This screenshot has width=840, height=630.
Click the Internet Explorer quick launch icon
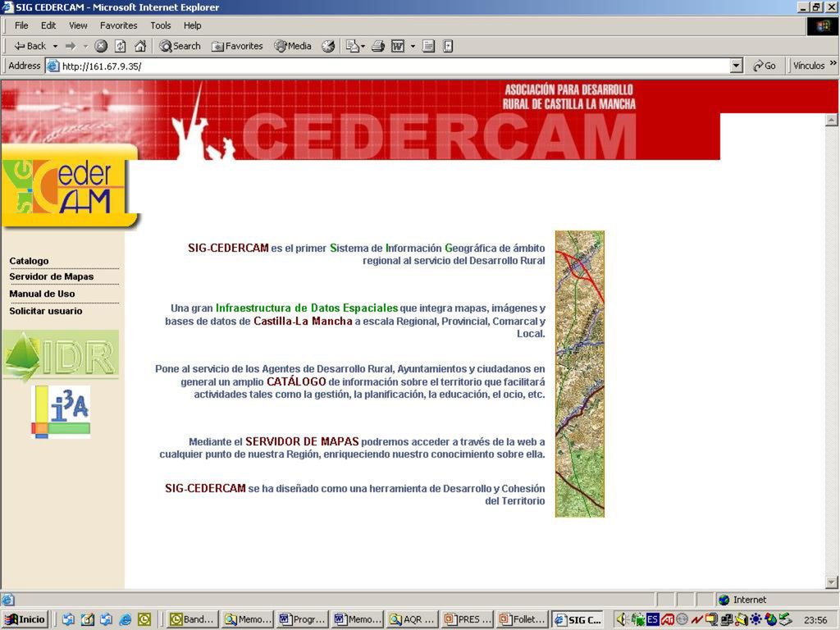(x=126, y=620)
